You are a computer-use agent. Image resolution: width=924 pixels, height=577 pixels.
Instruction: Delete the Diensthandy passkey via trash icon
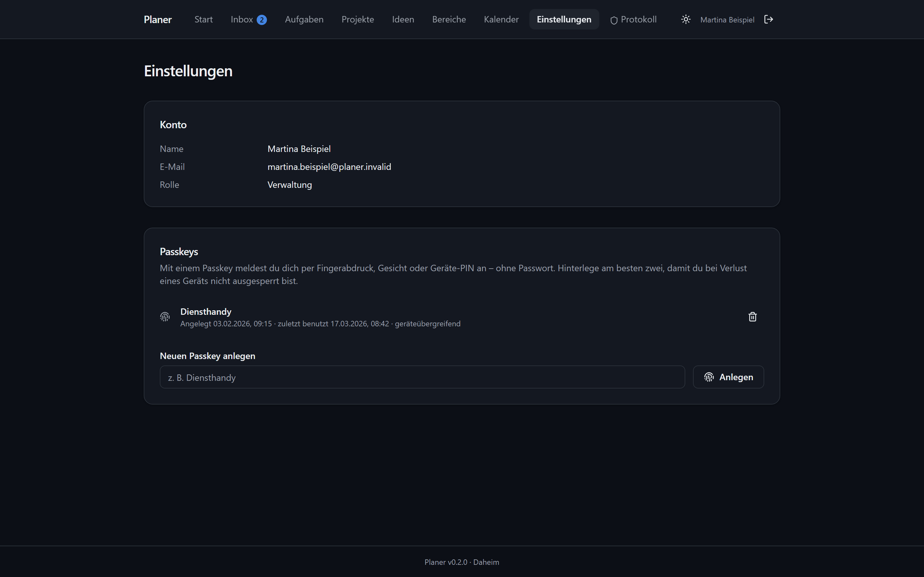752,317
